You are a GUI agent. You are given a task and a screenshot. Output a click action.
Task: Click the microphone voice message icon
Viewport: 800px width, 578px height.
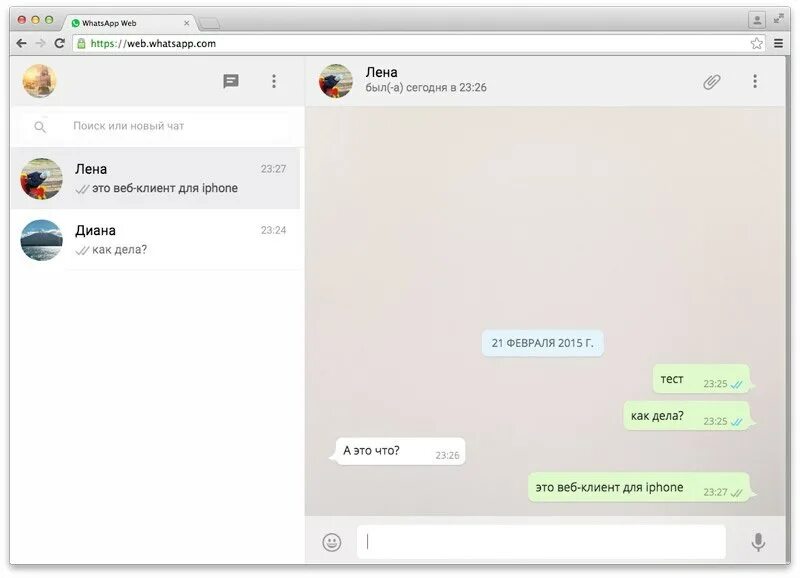coord(758,542)
